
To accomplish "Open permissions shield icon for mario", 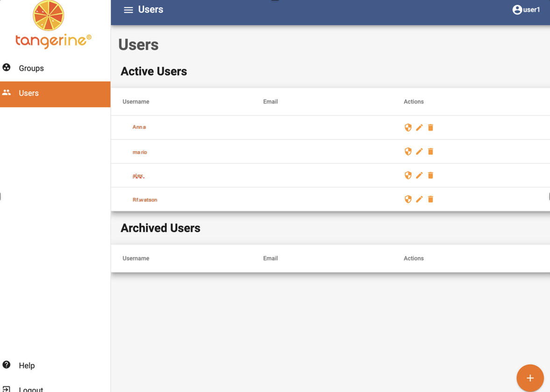I will (x=408, y=151).
